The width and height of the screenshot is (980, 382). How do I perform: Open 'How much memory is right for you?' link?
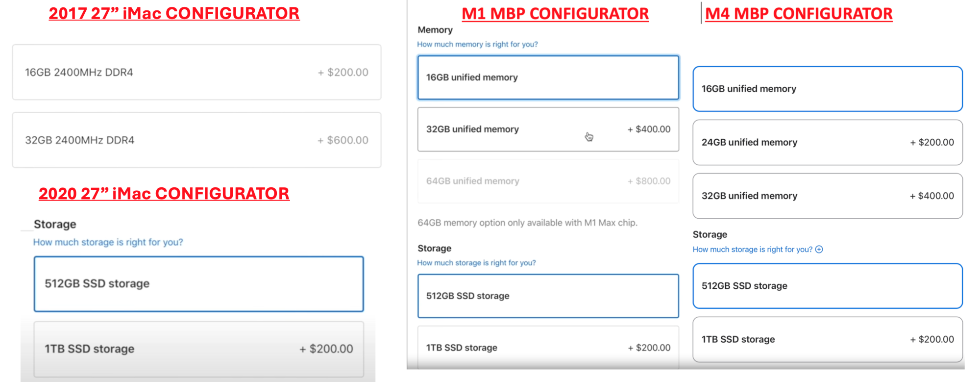click(x=477, y=45)
